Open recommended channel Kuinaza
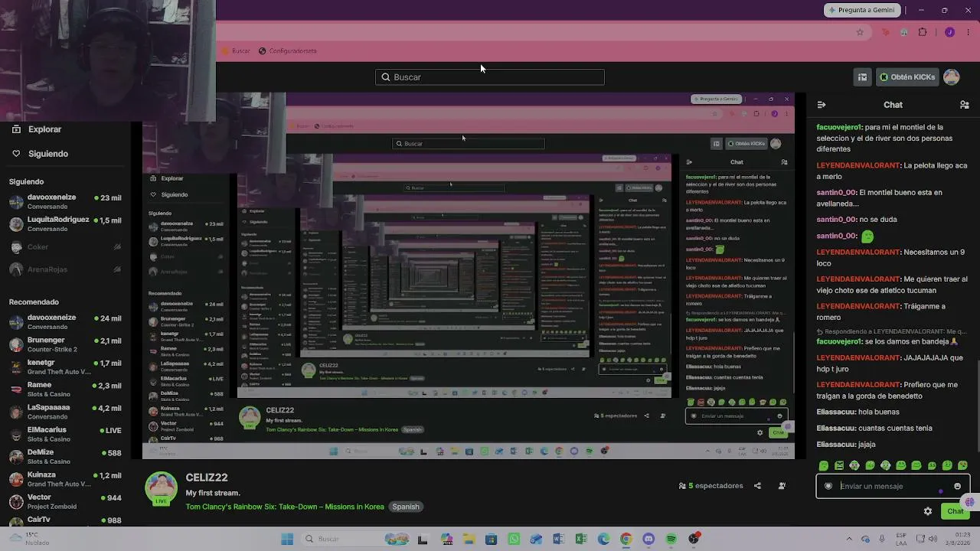This screenshot has width=980, height=551. [x=65, y=479]
